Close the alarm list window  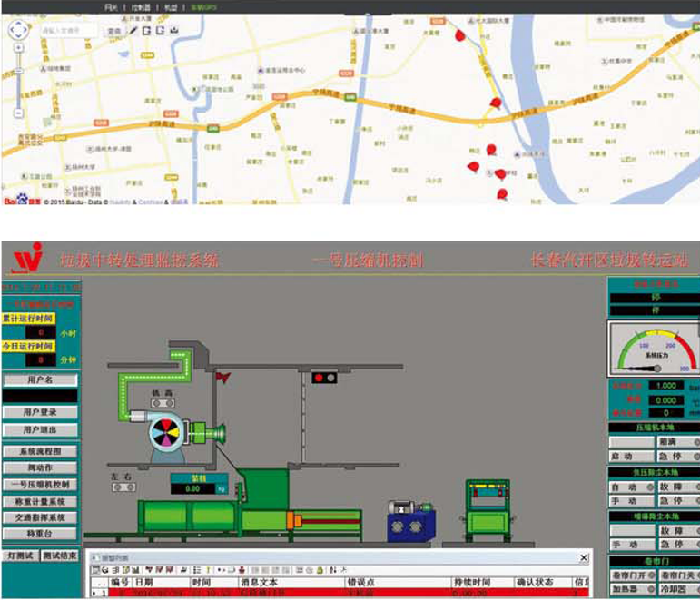tap(582, 556)
